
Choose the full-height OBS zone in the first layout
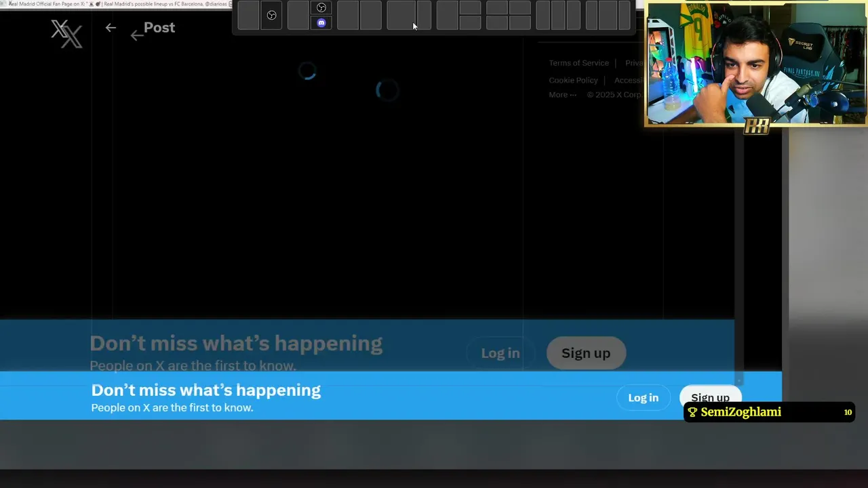(271, 16)
